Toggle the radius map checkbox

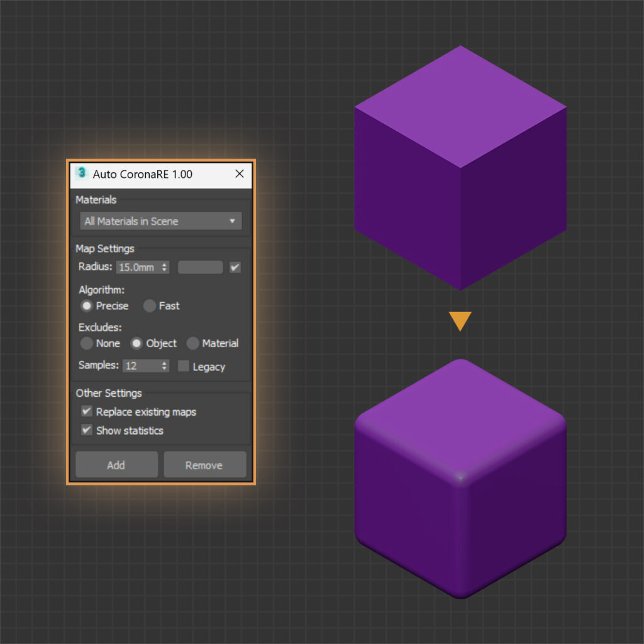coord(235,267)
